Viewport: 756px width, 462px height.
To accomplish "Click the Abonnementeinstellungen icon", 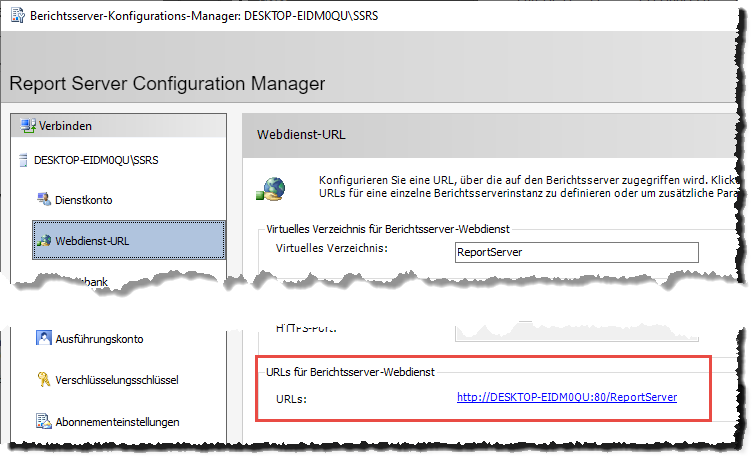I will 43,421.
